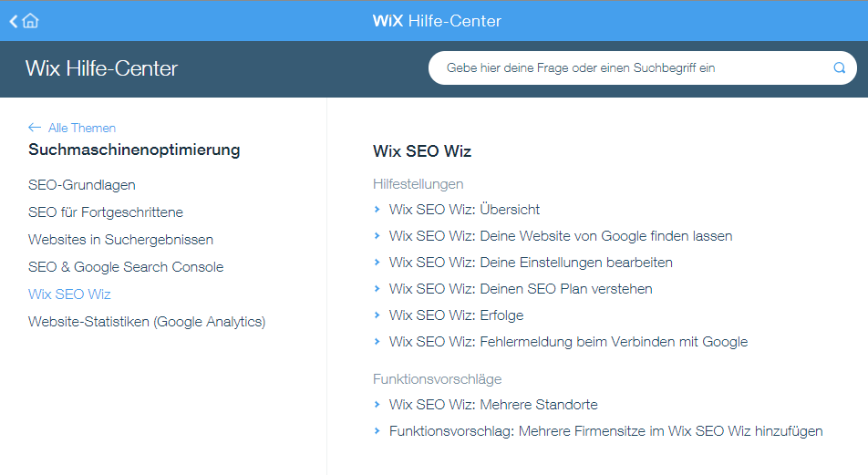The width and height of the screenshot is (868, 475).
Task: Click chevron bullet beside Wix SEO Wiz: Übersicht
Action: [377, 210]
